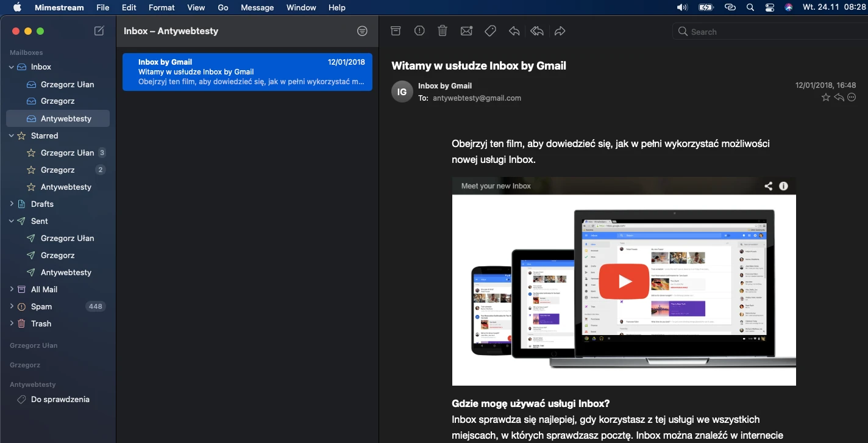Open the All Mail mailbox
The height and width of the screenshot is (443, 868).
pos(59,289)
